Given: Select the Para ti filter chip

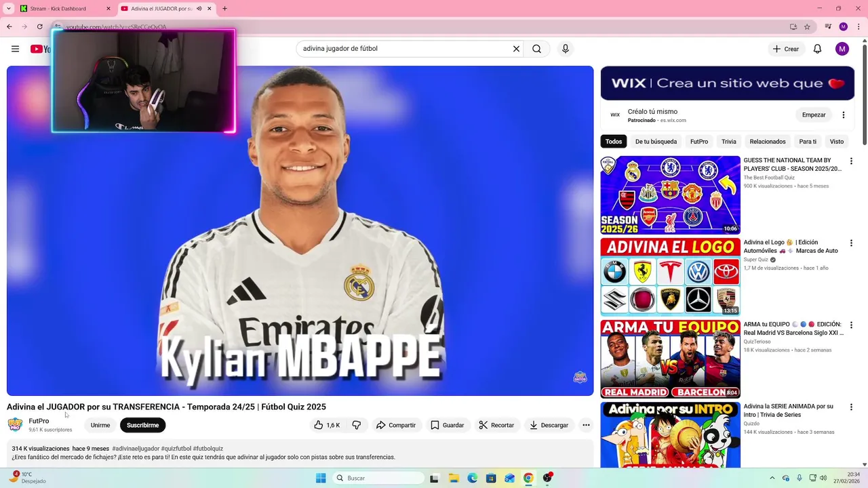Looking at the screenshot, I should 808,142.
